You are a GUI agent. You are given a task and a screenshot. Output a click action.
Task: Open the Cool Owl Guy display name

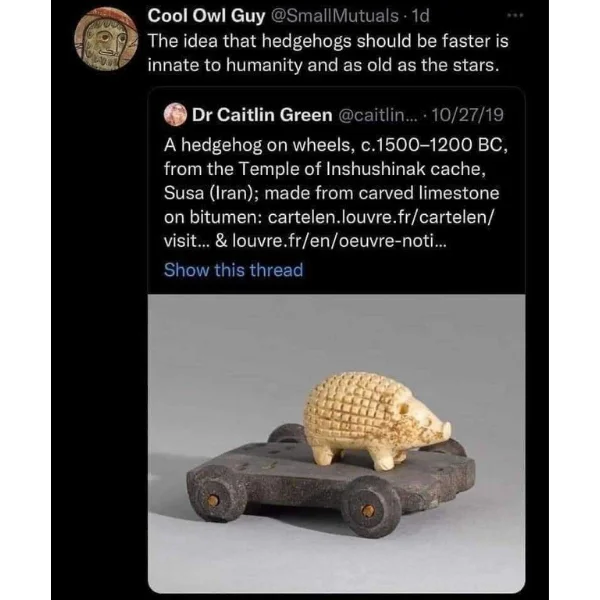206,16
